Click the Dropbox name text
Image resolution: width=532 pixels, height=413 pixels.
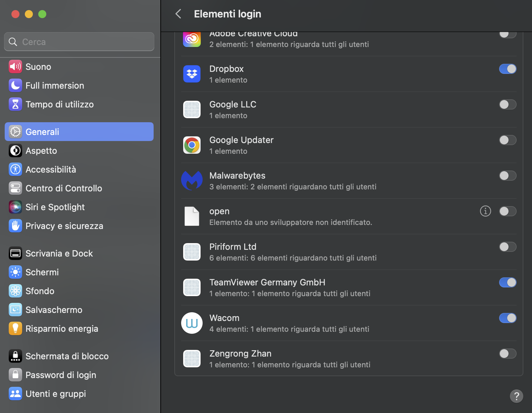pyautogui.click(x=226, y=69)
